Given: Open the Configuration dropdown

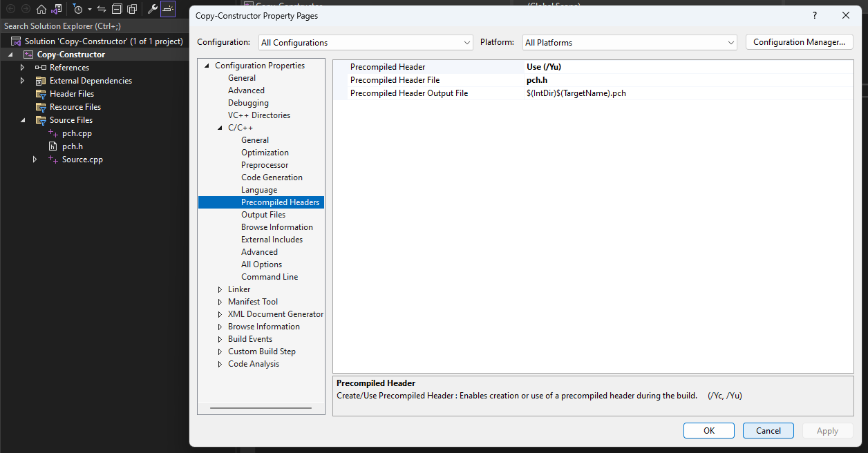Looking at the screenshot, I should (x=366, y=42).
